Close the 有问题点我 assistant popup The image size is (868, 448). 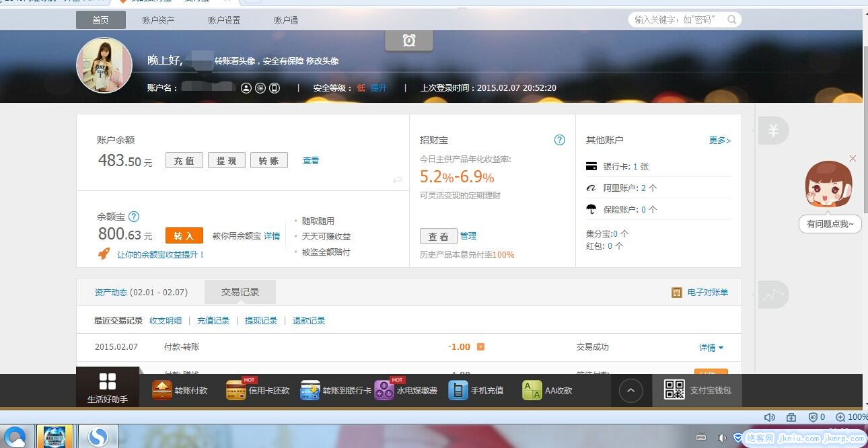(x=853, y=159)
